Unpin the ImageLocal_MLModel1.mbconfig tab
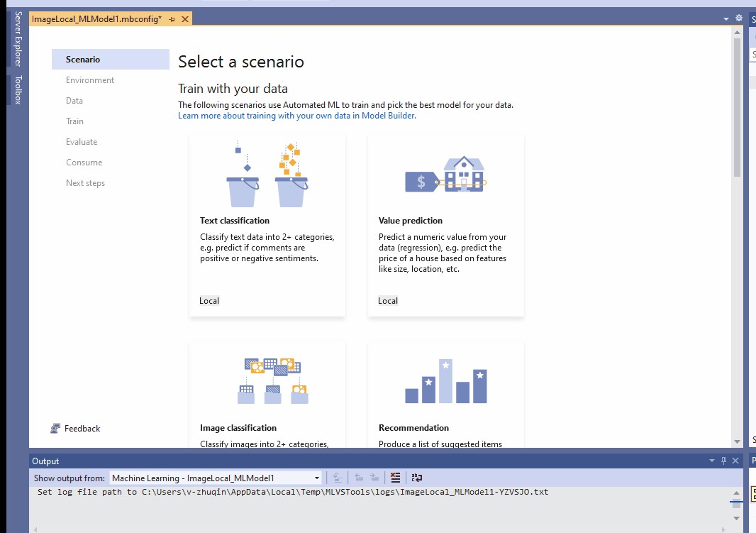Image resolution: width=756 pixels, height=533 pixels. pyautogui.click(x=172, y=19)
